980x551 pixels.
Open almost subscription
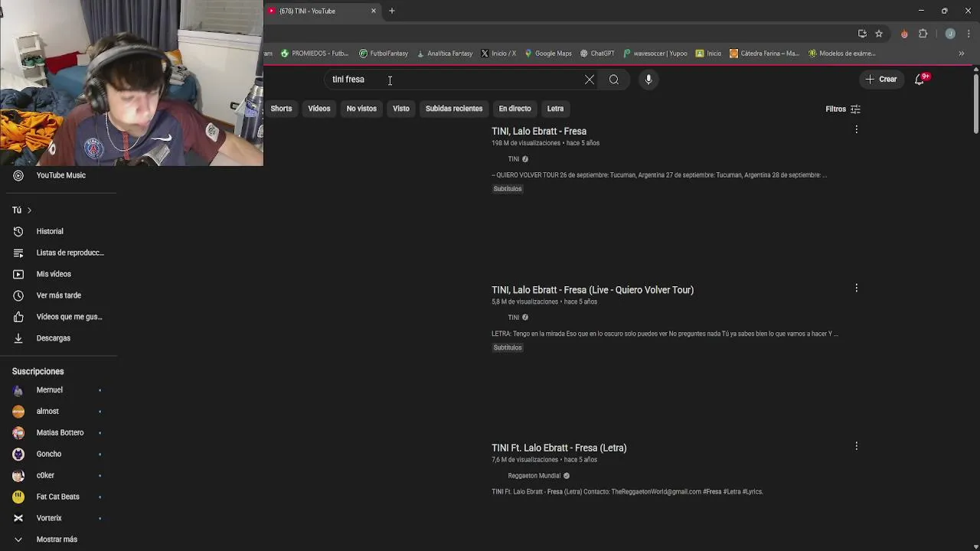58,412
